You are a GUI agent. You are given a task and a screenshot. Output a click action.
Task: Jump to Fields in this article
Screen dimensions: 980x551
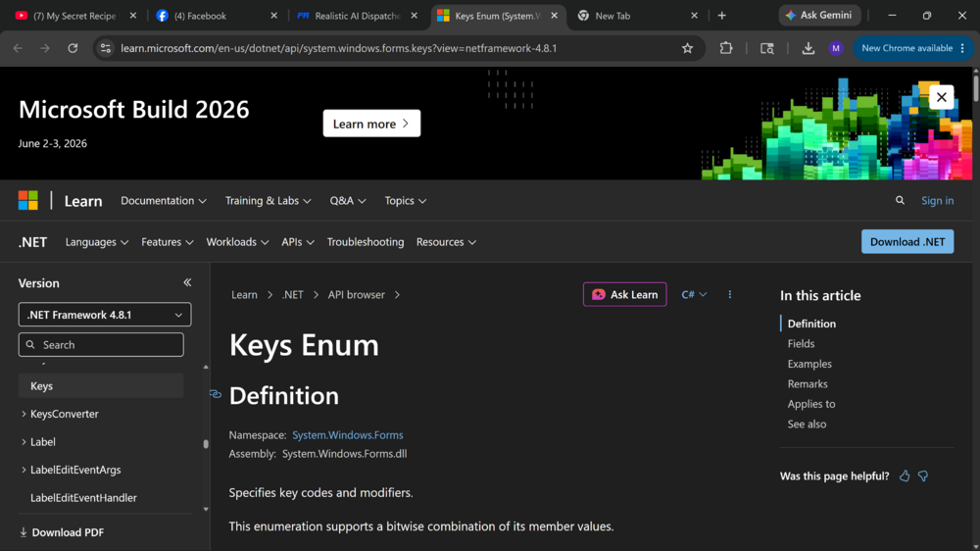(801, 343)
